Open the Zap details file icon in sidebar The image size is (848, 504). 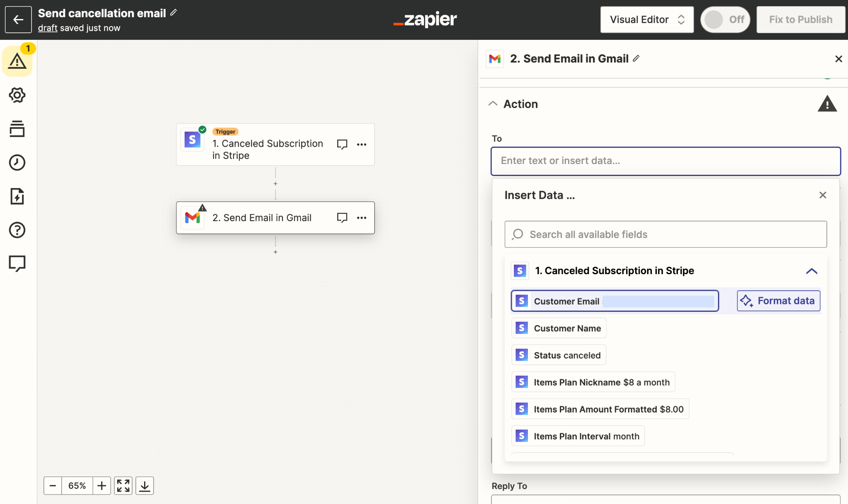tap(17, 196)
